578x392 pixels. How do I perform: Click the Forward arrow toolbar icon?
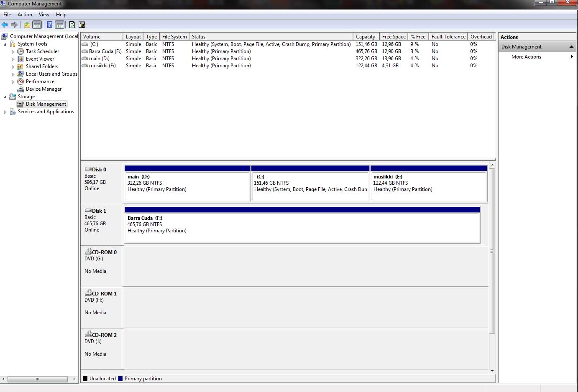pyautogui.click(x=14, y=25)
